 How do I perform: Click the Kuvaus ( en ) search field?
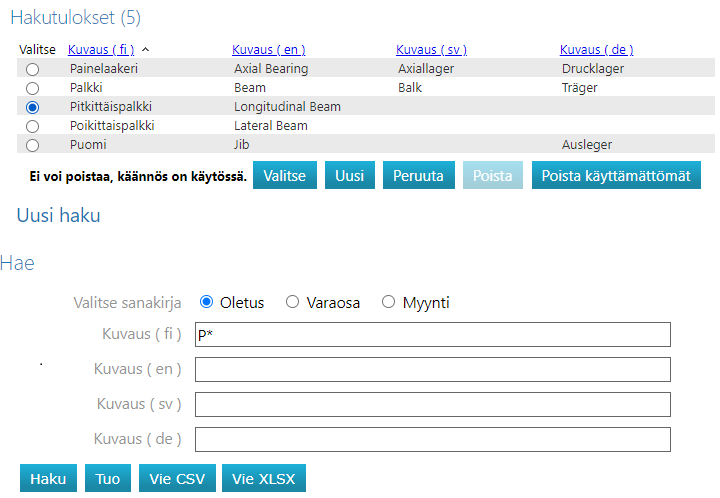(432, 370)
